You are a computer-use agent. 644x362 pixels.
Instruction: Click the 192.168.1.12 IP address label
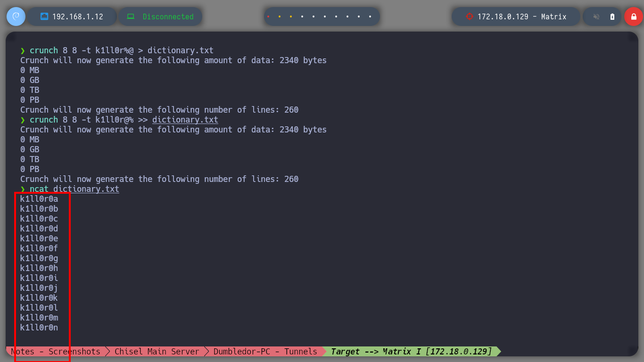point(78,16)
